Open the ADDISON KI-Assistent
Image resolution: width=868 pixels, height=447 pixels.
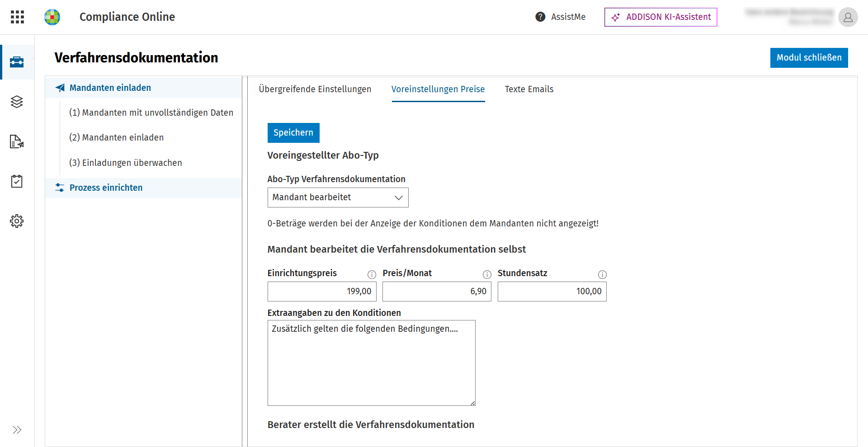pos(660,17)
